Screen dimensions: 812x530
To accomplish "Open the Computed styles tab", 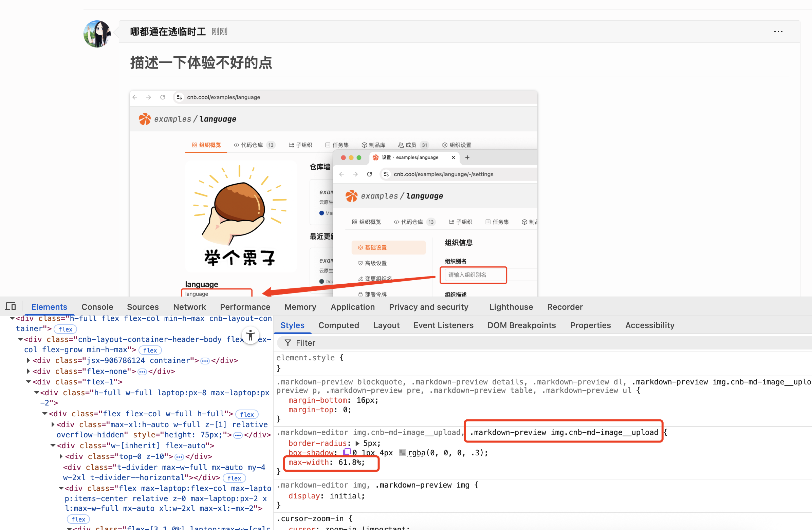I will (x=338, y=325).
